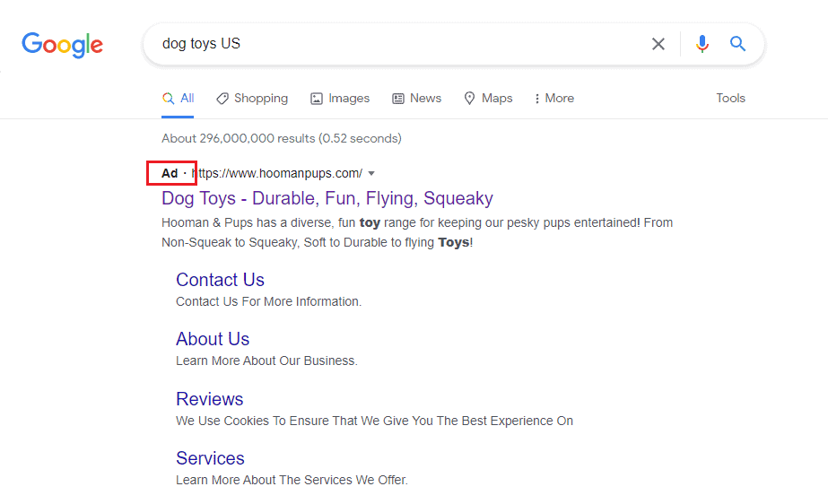Switch to the Images tab
The height and width of the screenshot is (504, 828).
(x=340, y=98)
